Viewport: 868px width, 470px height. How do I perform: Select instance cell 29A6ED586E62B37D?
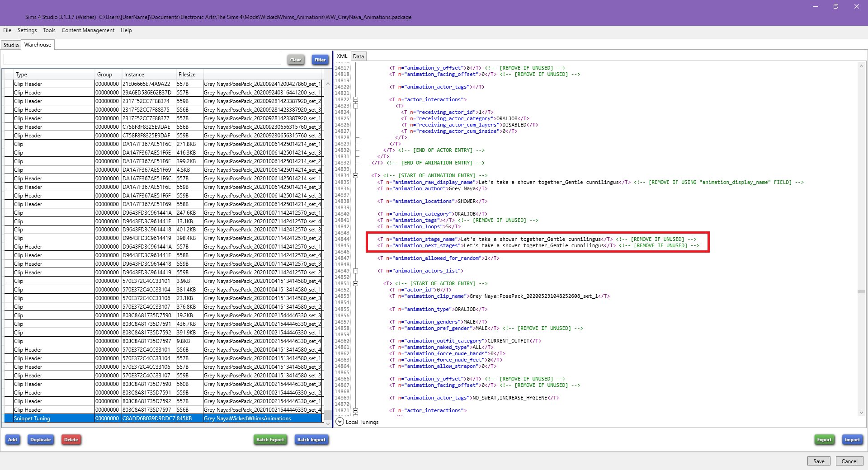pos(149,93)
